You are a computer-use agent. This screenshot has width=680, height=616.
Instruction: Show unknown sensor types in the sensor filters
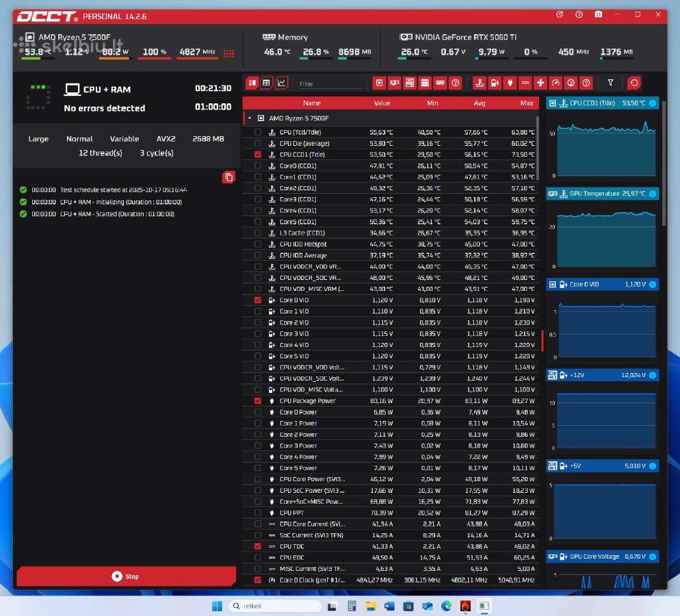click(x=586, y=83)
